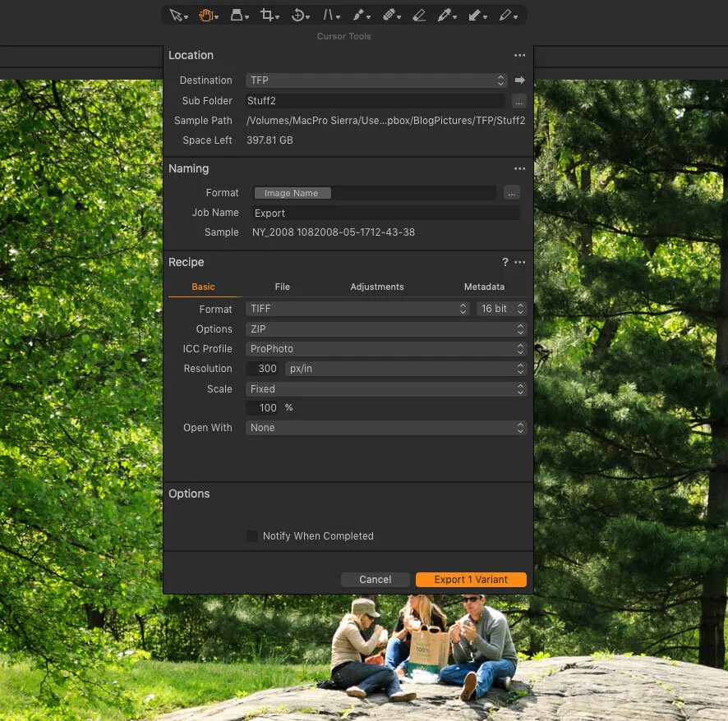
Task: Click the sample filename NY_2008 text
Action: click(334, 232)
